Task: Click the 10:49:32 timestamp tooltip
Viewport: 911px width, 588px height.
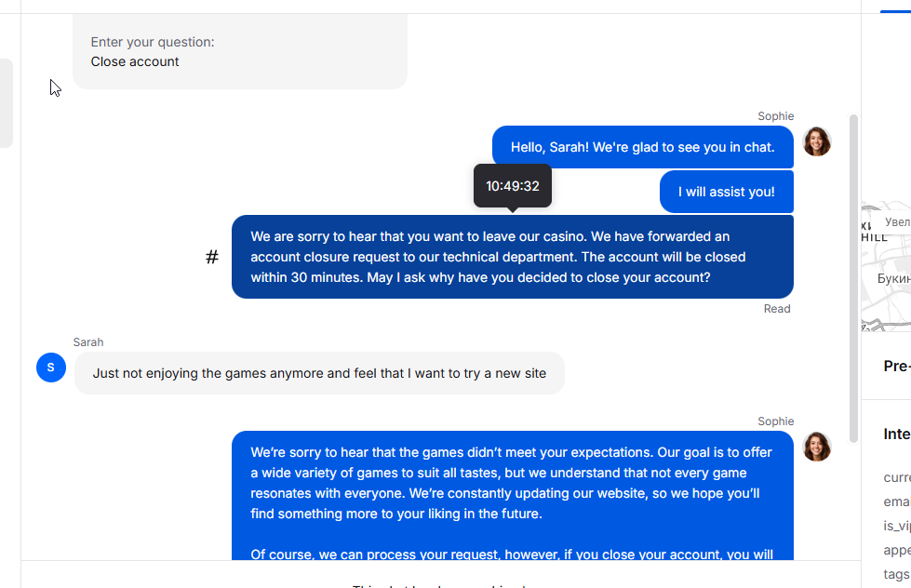Action: [512, 186]
